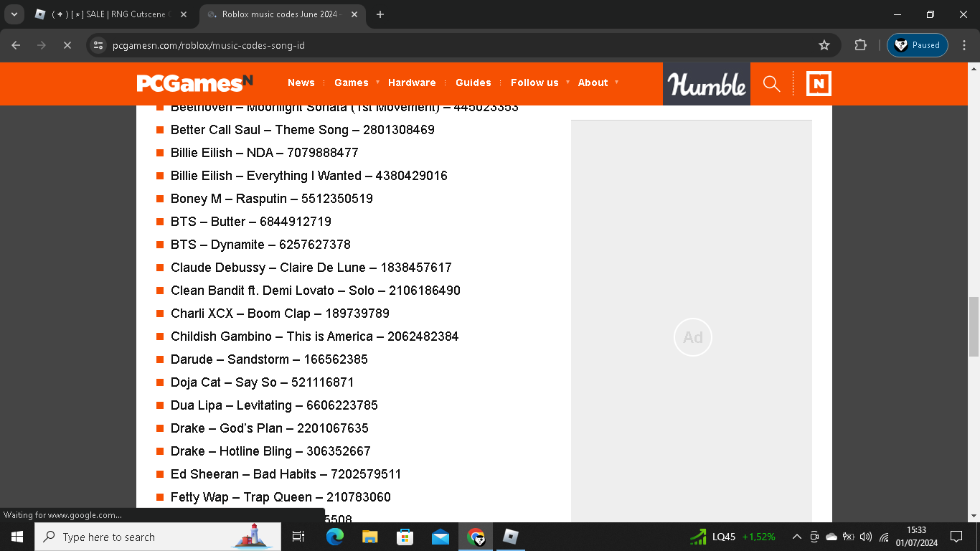The height and width of the screenshot is (551, 980).
Task: Open the Chrome three-dot menu
Action: click(x=963, y=45)
